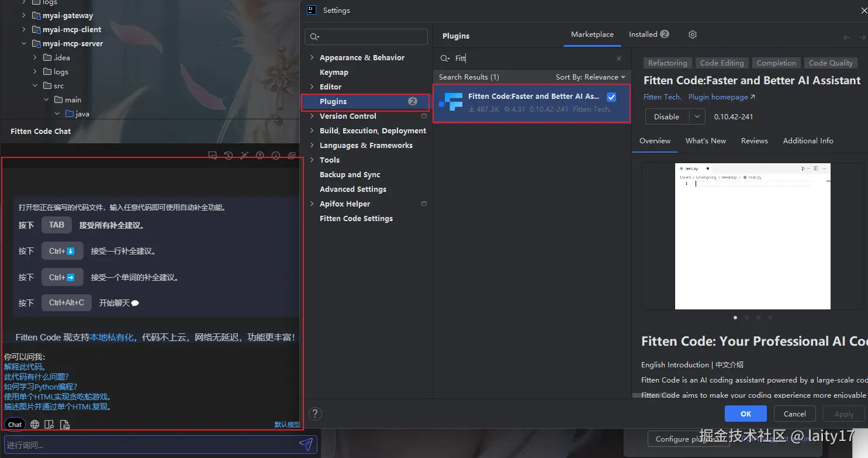
Task: Click the magic wand icon in chat toolbar
Action: point(244,156)
